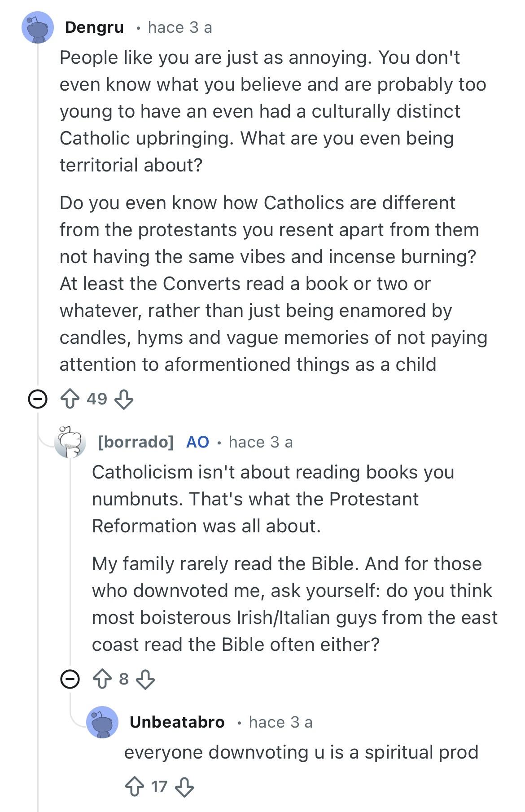Click timestamp on Unbeatabro's comment

click(x=280, y=722)
